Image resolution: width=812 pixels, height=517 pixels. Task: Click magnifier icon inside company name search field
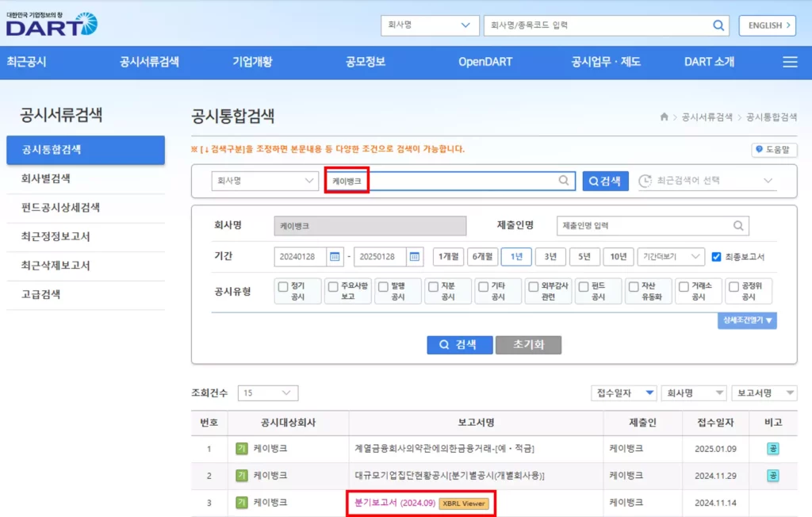tap(564, 180)
